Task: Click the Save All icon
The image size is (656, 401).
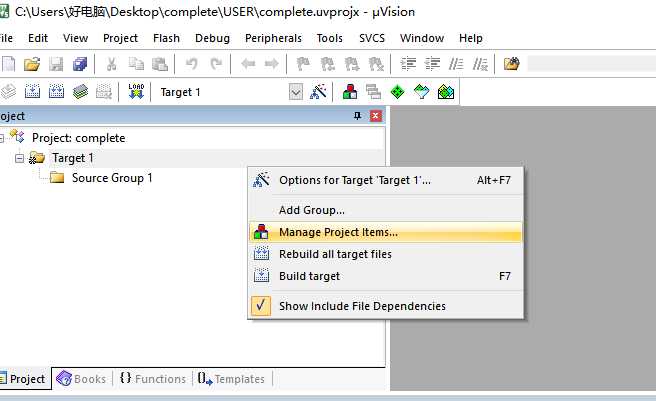Action: (x=79, y=64)
